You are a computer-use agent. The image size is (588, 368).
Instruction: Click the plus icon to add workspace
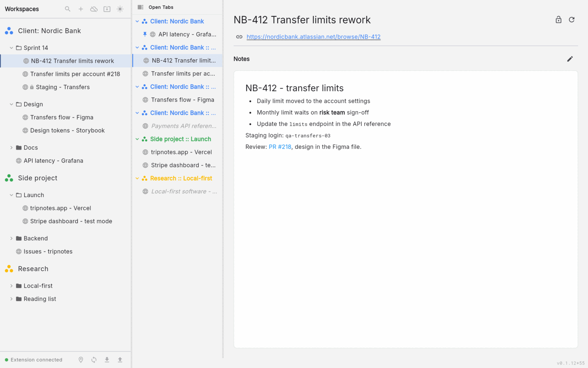point(81,9)
